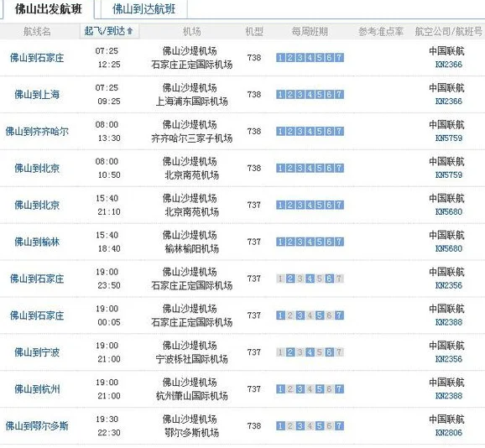Click the 22:30 arrival time for 鄂尔多斯
This screenshot has width=485, height=448.
point(109,432)
